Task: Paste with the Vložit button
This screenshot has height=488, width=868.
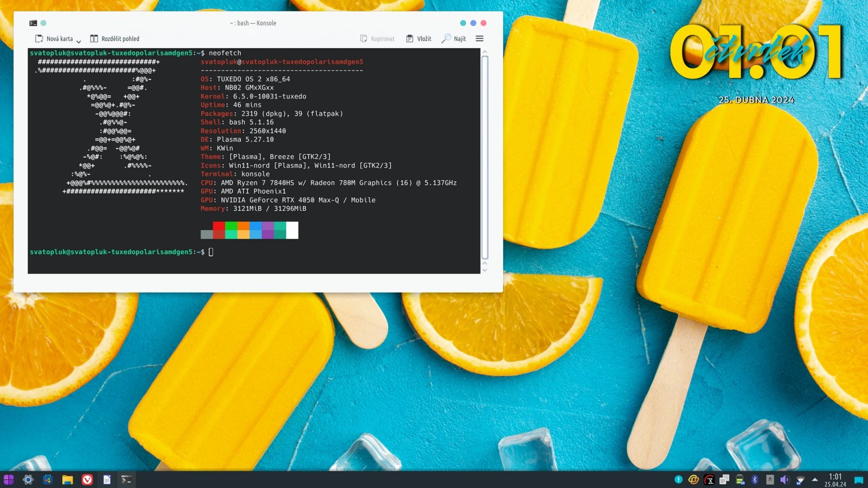Action: point(419,39)
